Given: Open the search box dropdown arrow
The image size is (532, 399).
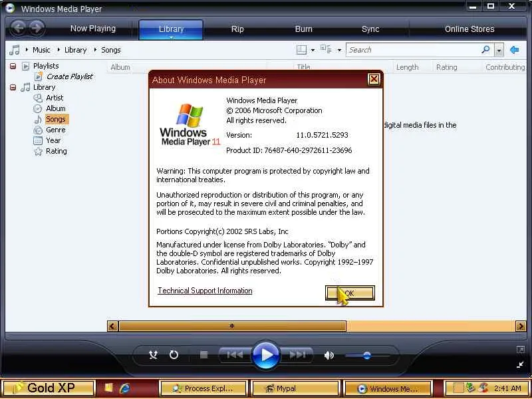Looking at the screenshot, I should point(498,51).
